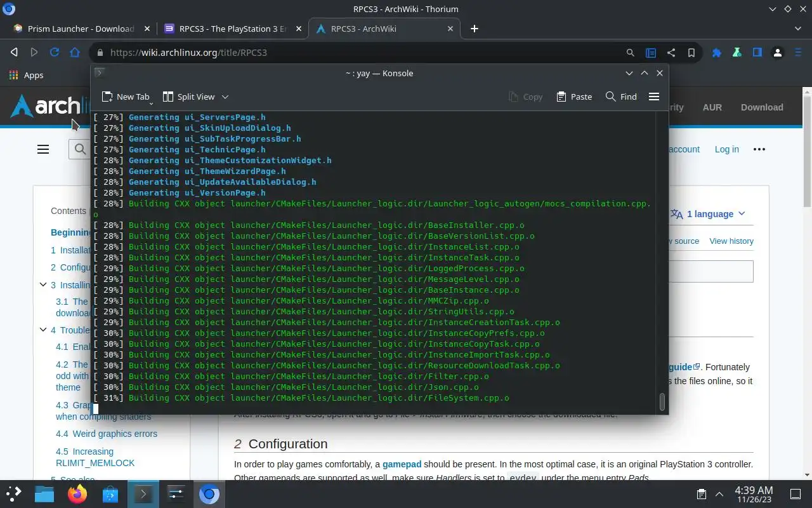Open Firefox from the taskbar
This screenshot has height=508, width=812.
pos(77,493)
